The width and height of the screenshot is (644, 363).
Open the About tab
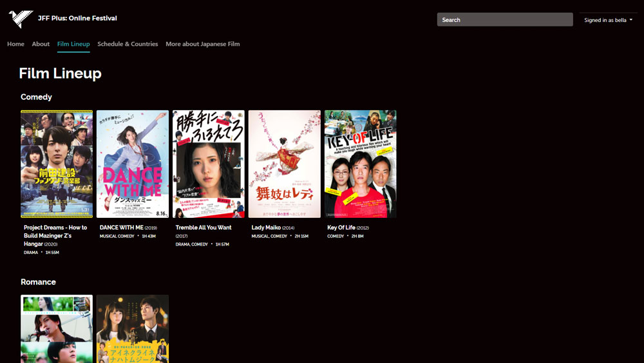point(41,44)
